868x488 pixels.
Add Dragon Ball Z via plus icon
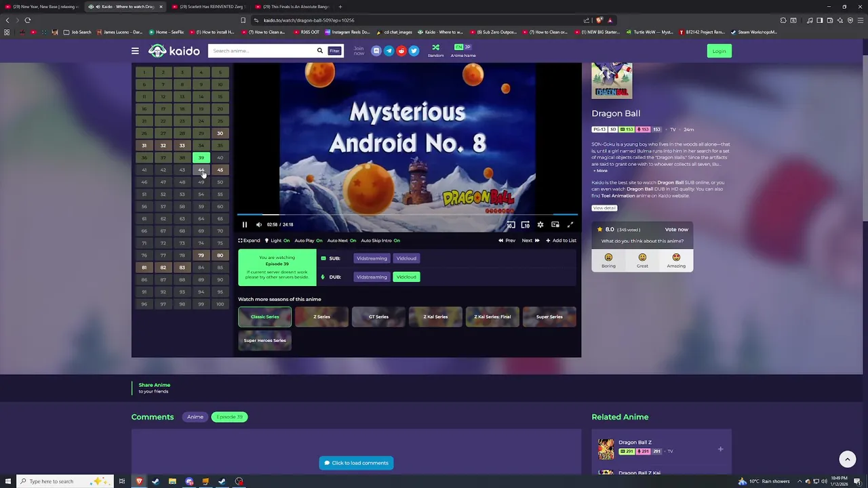[720, 449]
